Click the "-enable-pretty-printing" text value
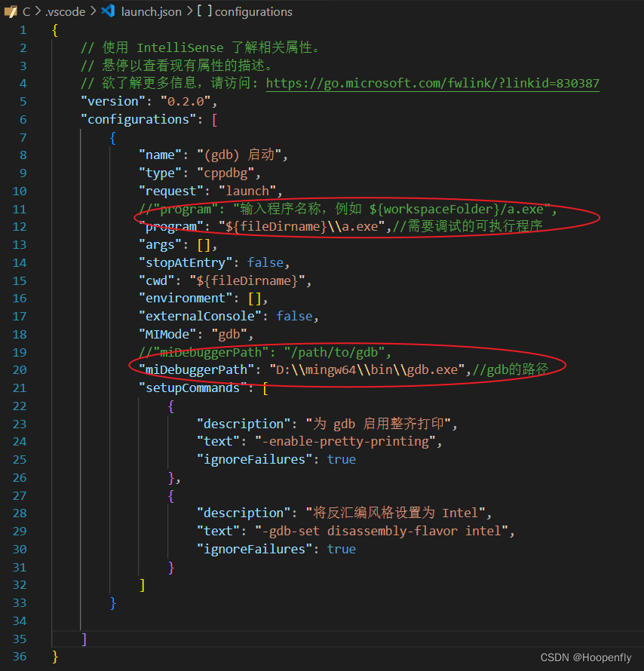 click(x=345, y=441)
